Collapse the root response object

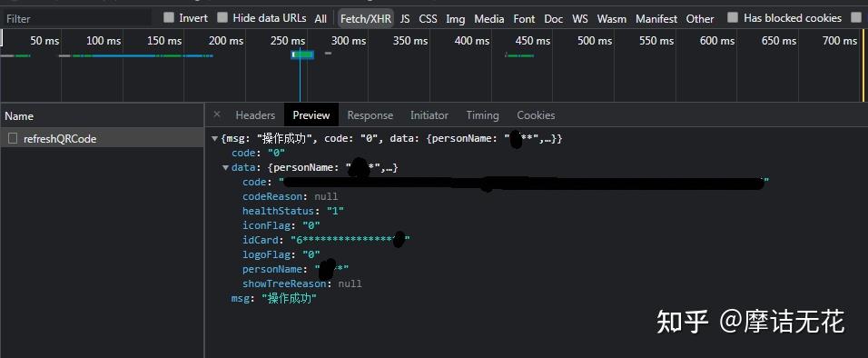(215, 138)
